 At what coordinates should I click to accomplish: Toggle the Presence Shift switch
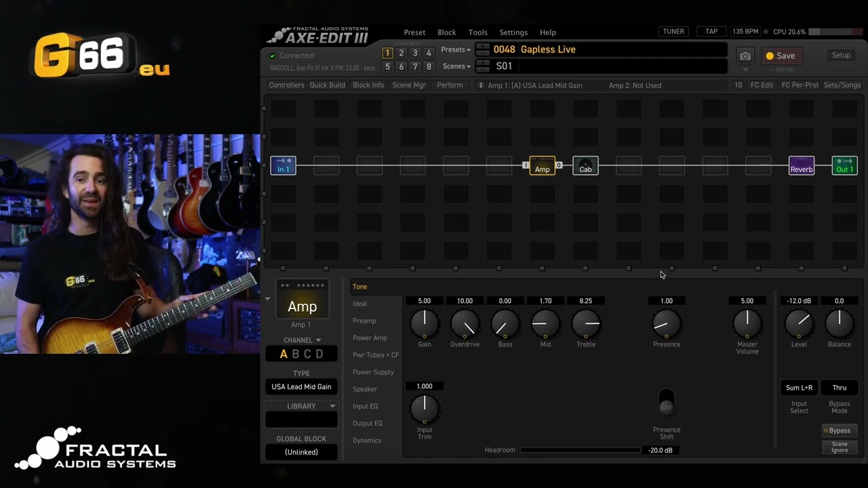[x=667, y=403]
